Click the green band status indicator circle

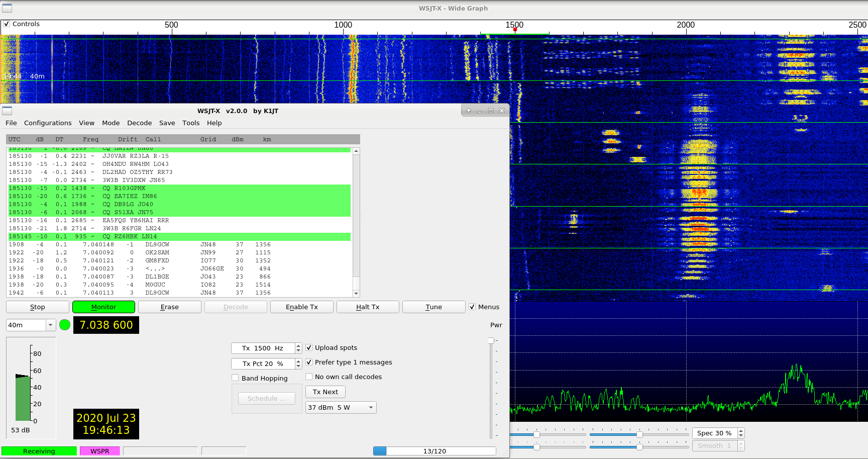[65, 325]
